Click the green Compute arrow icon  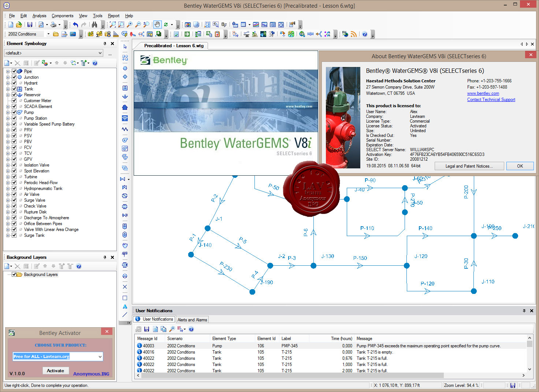187,34
